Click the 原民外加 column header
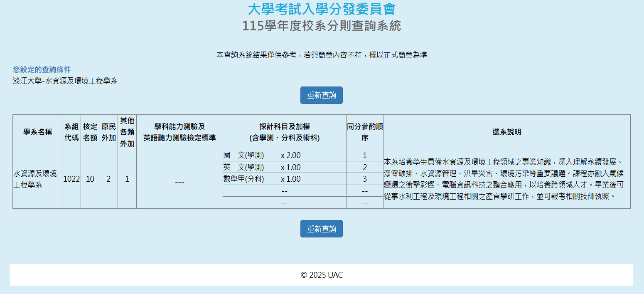 pos(108,132)
